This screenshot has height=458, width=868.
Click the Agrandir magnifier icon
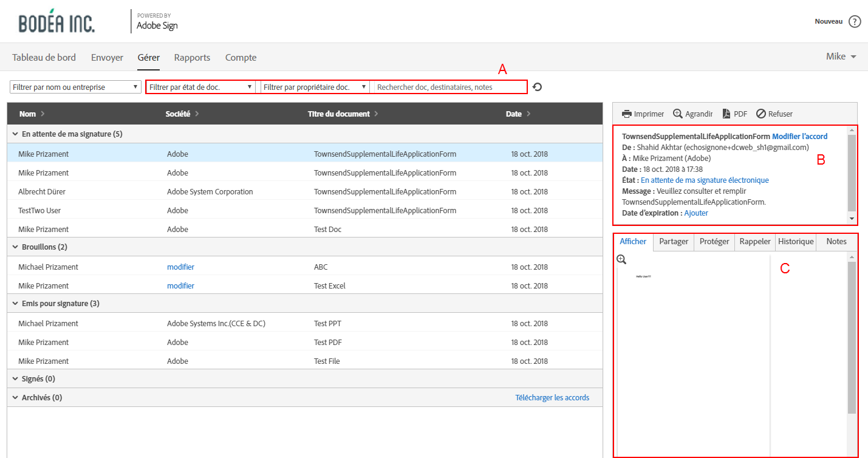(x=678, y=114)
